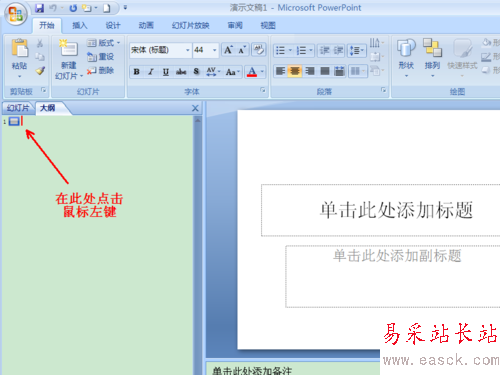Copy the selection to clipboard

(x=40, y=57)
